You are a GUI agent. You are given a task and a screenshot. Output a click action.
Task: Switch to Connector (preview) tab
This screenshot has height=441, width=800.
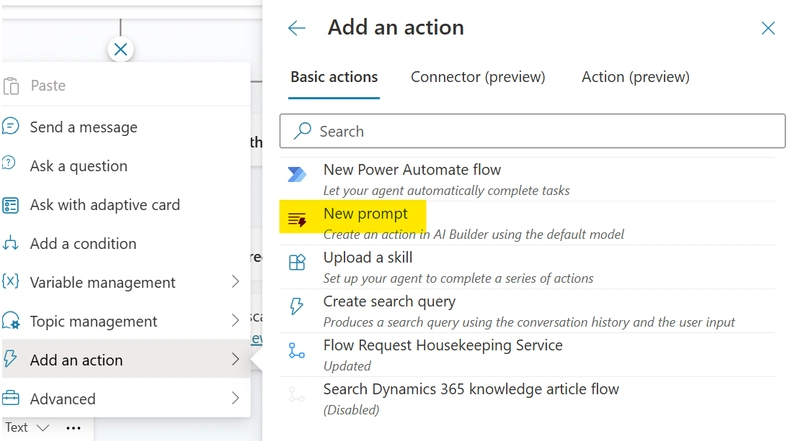pyautogui.click(x=478, y=78)
